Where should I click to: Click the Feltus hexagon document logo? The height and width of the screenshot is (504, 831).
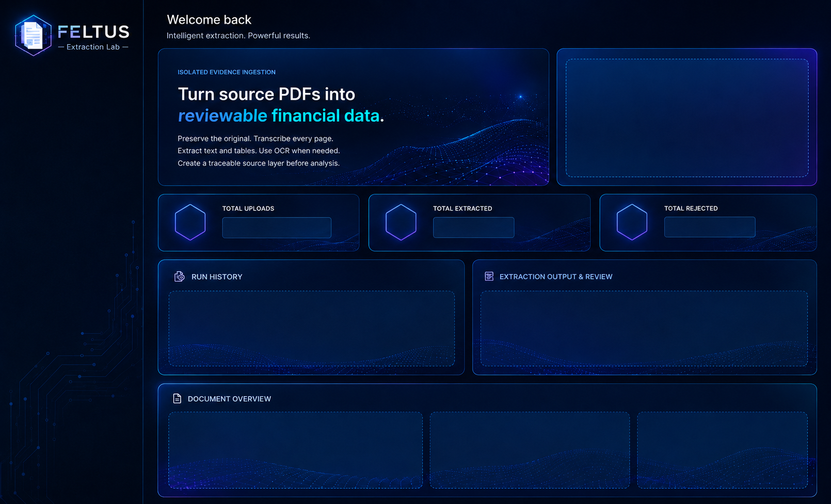34,35
